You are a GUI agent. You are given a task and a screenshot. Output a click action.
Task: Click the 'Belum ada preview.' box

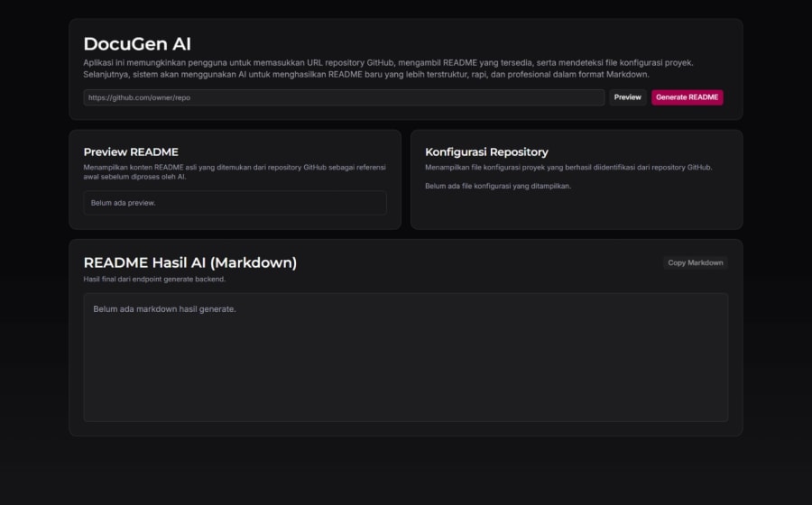point(235,203)
